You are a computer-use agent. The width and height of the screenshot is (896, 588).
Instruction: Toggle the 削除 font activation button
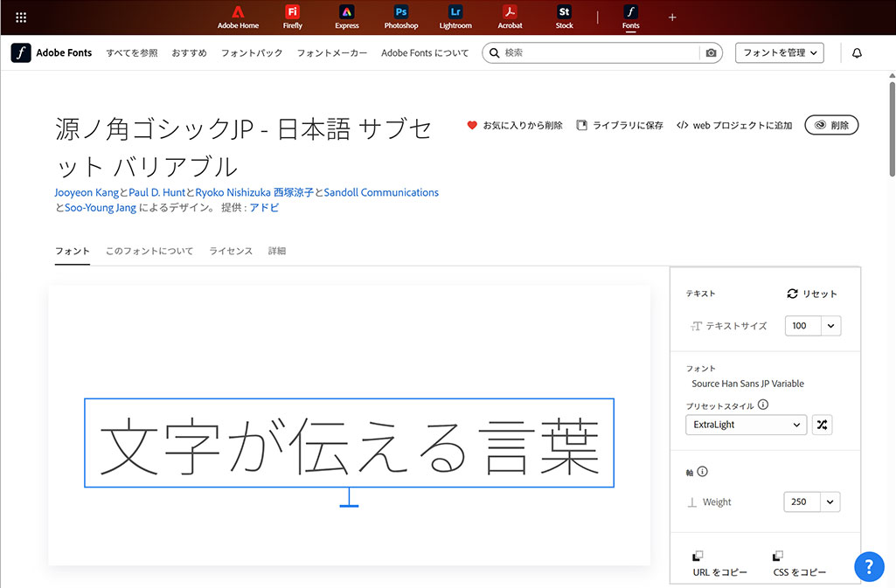point(831,126)
